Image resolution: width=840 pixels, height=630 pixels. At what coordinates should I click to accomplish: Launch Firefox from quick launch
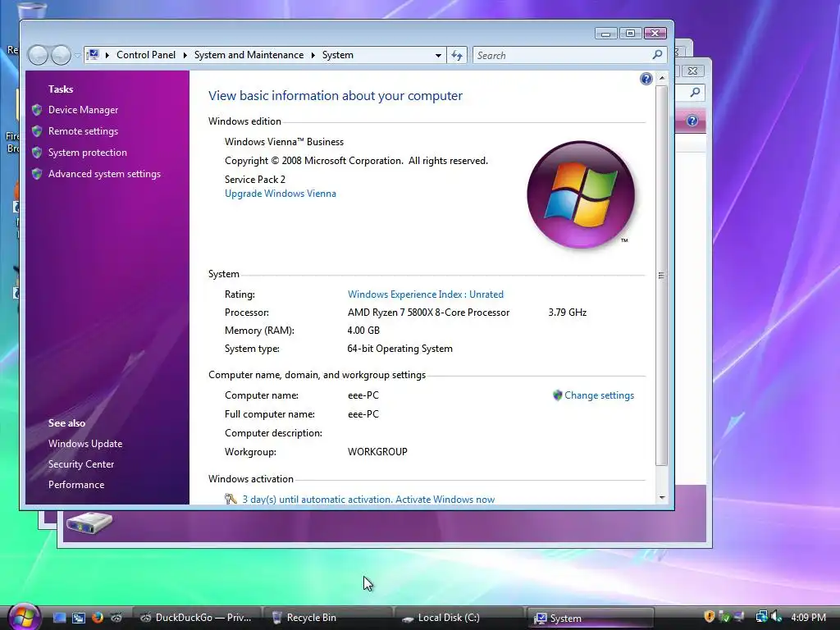pos(98,618)
